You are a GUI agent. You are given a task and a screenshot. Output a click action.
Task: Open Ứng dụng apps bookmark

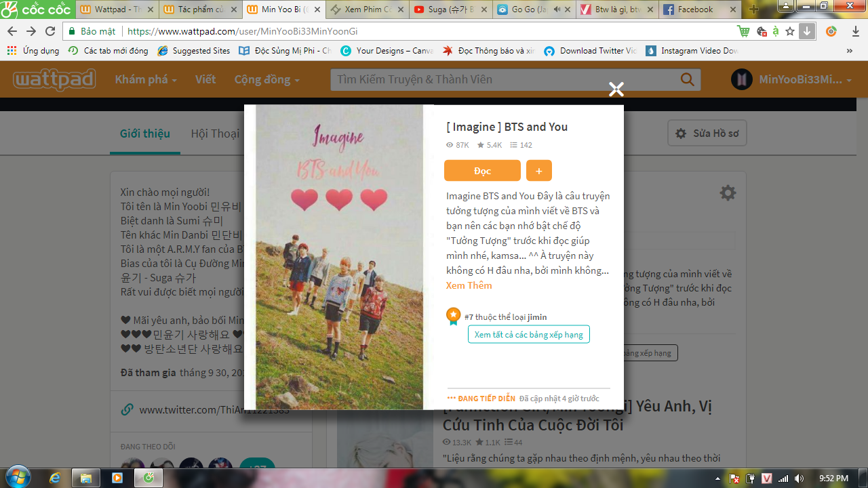pyautogui.click(x=33, y=51)
